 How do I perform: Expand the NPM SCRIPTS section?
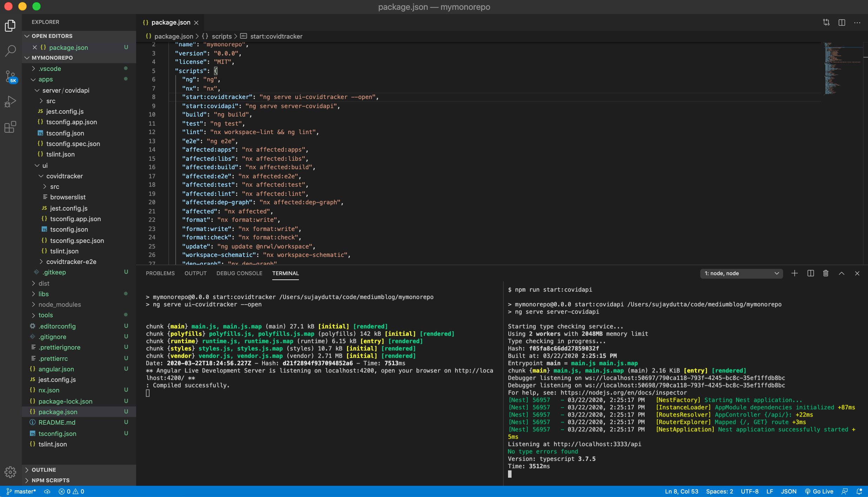(51, 480)
